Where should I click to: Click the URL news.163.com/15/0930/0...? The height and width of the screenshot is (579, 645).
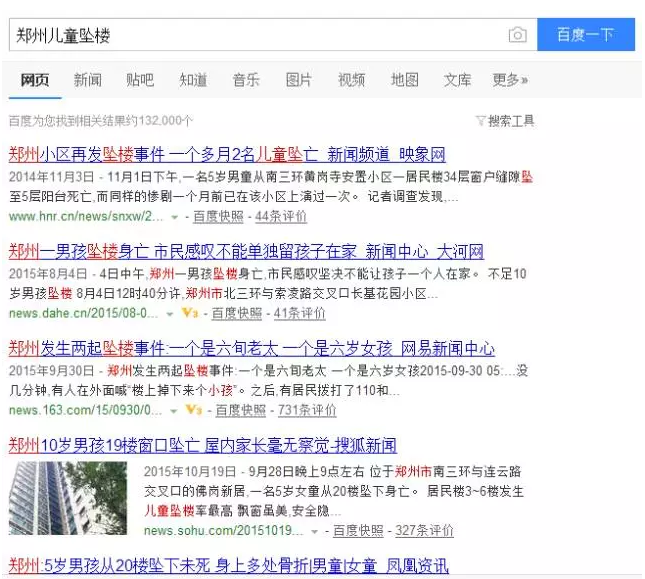point(86,410)
